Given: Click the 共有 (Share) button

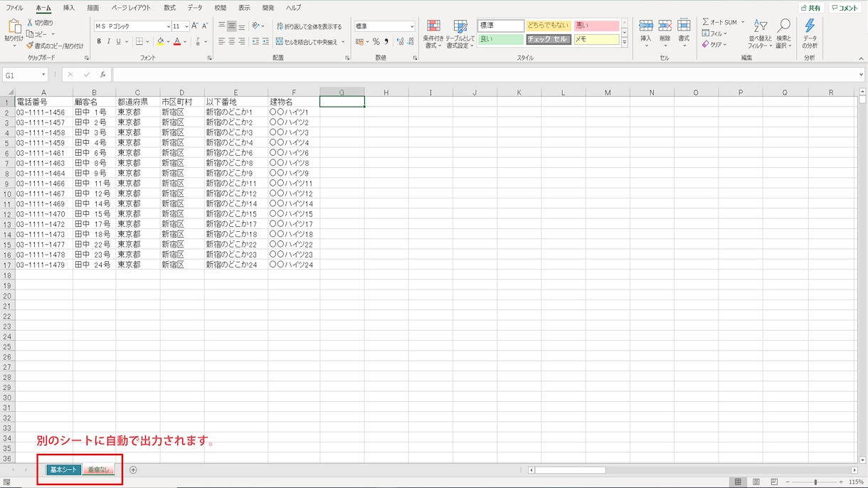Looking at the screenshot, I should point(810,8).
